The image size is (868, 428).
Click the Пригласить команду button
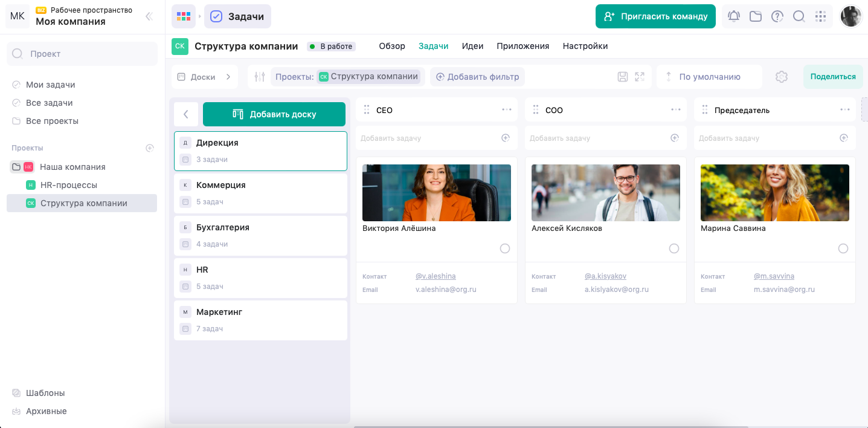coord(655,16)
